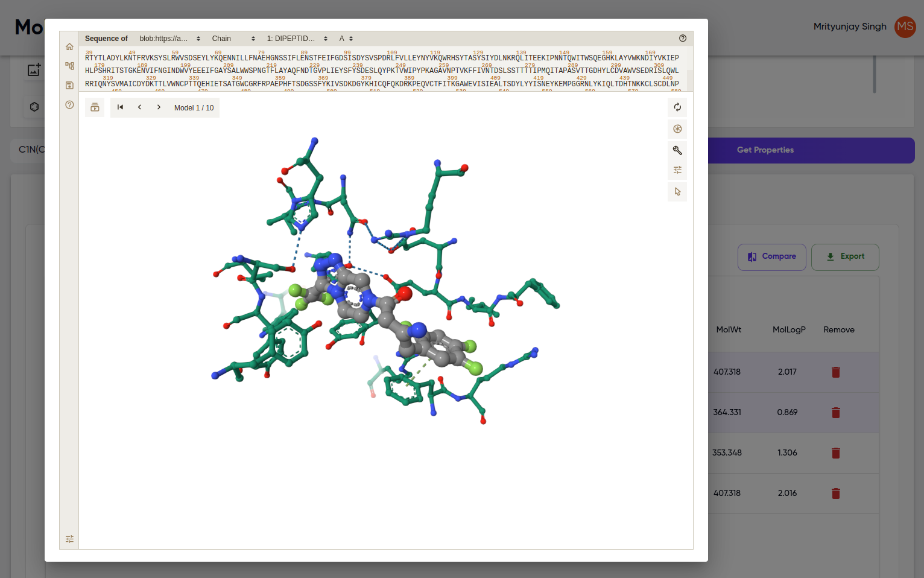Click the MS user avatar
Viewport: 924px width, 578px height.
coord(905,27)
